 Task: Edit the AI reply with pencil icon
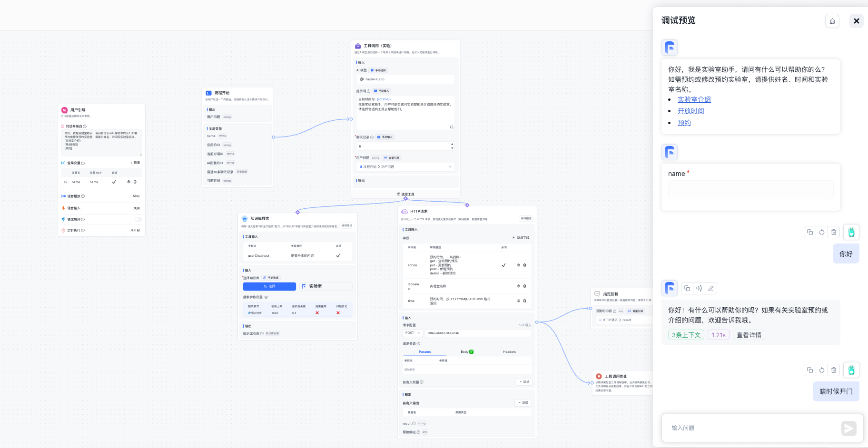coord(711,288)
